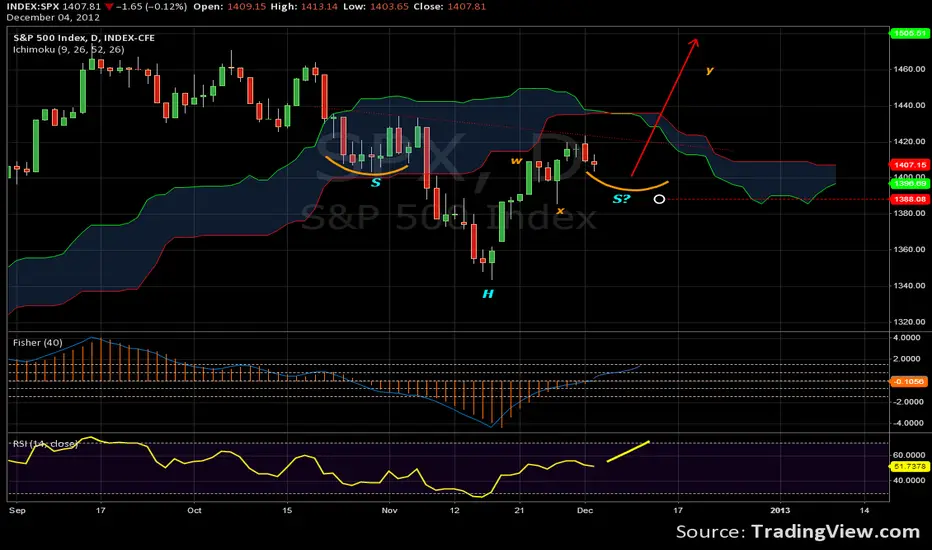
Task: Select the white circle marker near 1388
Action: click(659, 199)
